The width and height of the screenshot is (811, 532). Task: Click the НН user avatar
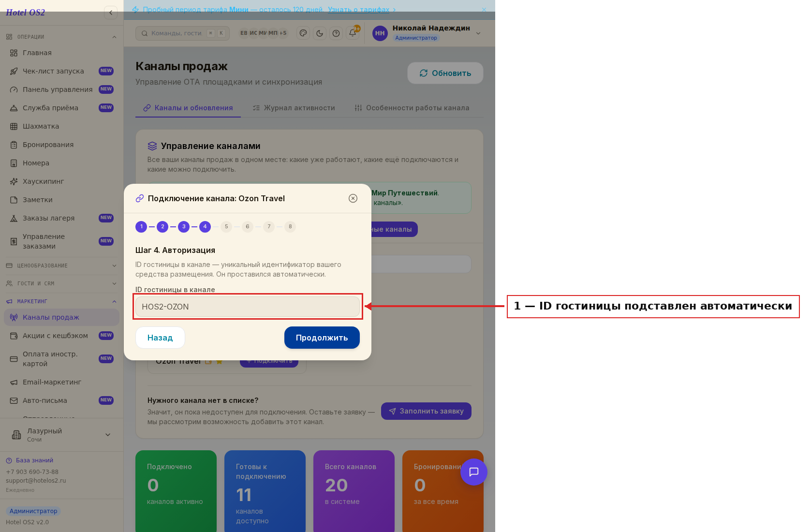pyautogui.click(x=380, y=33)
